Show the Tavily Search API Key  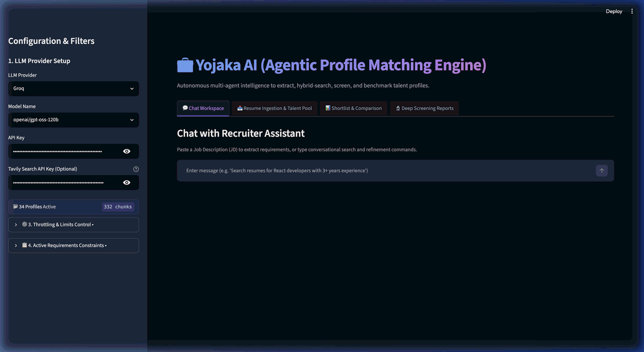(127, 183)
